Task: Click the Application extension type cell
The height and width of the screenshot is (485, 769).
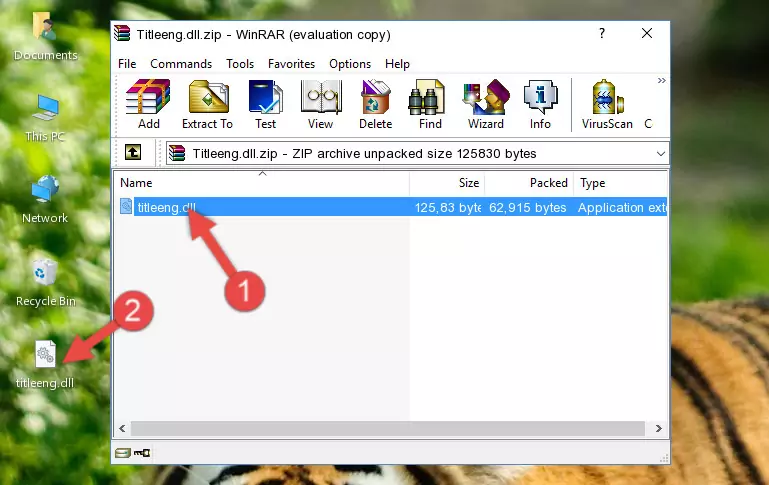Action: (622, 207)
